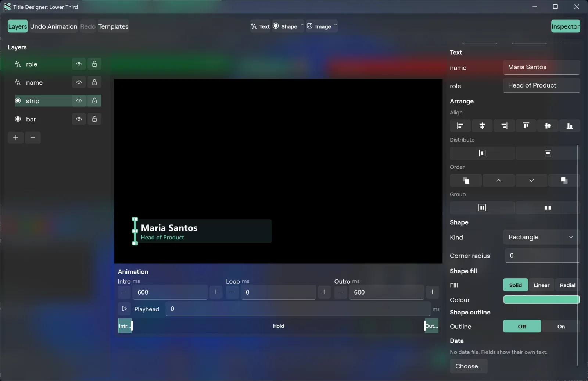
Task: Ungroup the selected layers
Action: 548,208
